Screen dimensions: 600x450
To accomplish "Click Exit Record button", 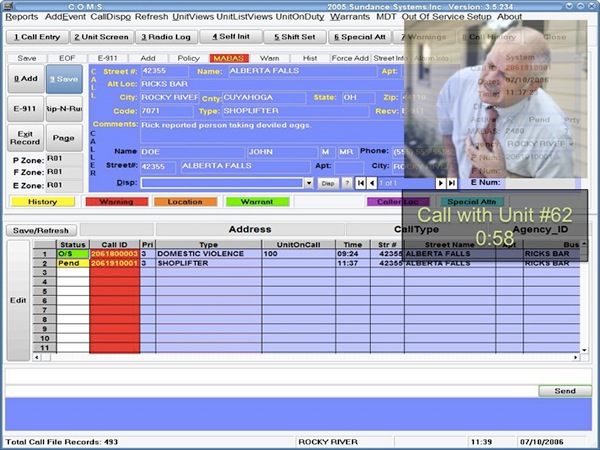I will point(25,138).
